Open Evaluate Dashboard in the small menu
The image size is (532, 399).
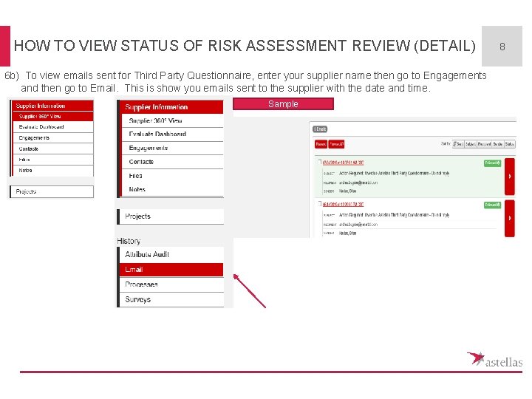tap(53, 127)
